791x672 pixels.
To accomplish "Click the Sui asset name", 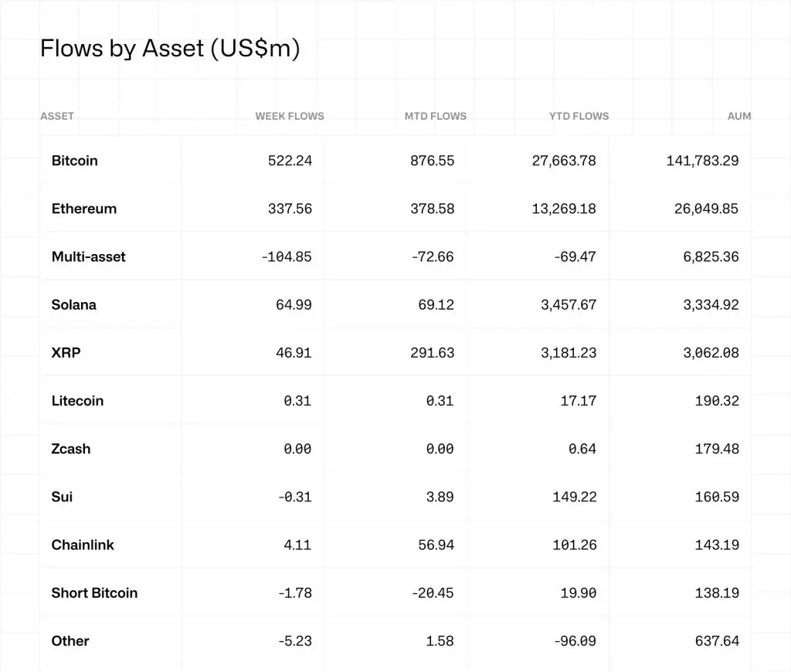I will 62,497.
